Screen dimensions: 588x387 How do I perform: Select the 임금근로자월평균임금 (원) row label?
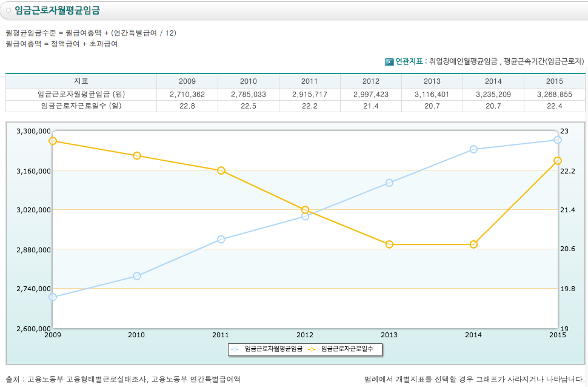tap(81, 94)
